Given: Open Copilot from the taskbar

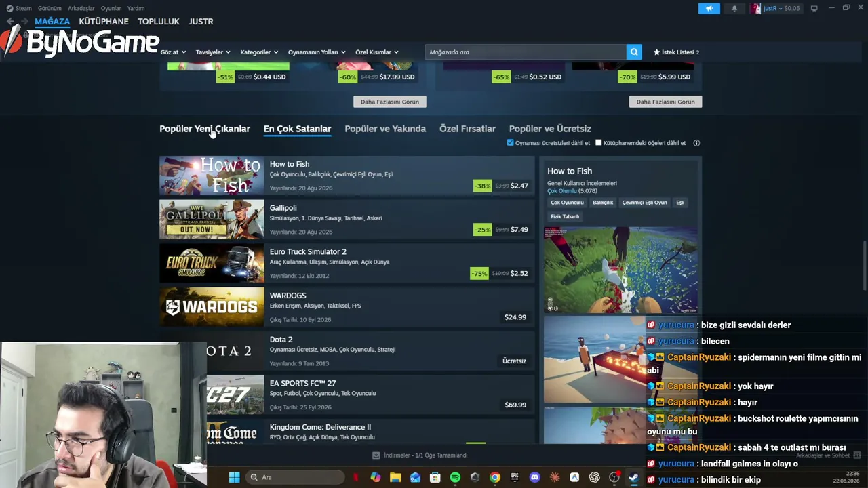Looking at the screenshot, I should 376,477.
